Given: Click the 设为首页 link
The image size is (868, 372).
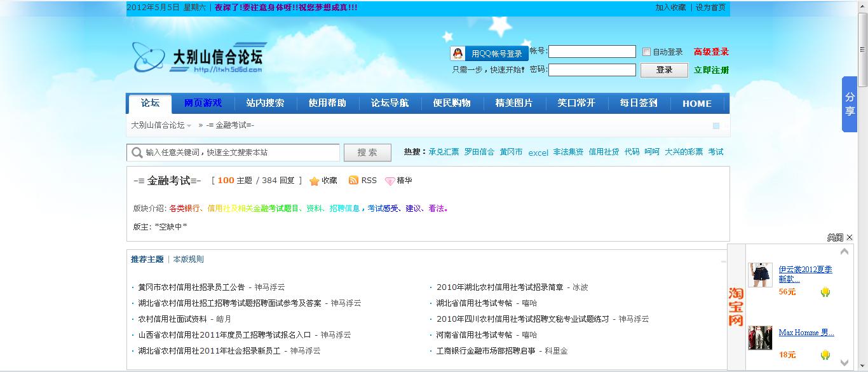Looking at the screenshot, I should point(710,8).
